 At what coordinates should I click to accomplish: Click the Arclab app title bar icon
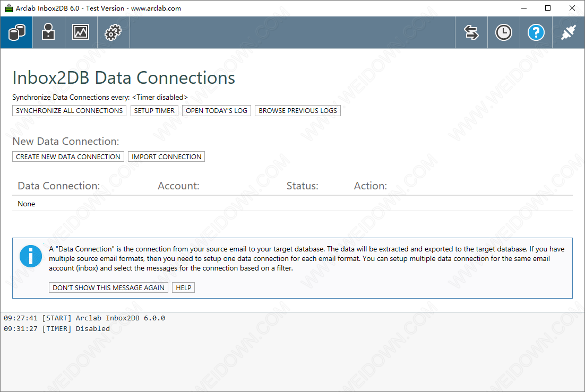coord(8,8)
